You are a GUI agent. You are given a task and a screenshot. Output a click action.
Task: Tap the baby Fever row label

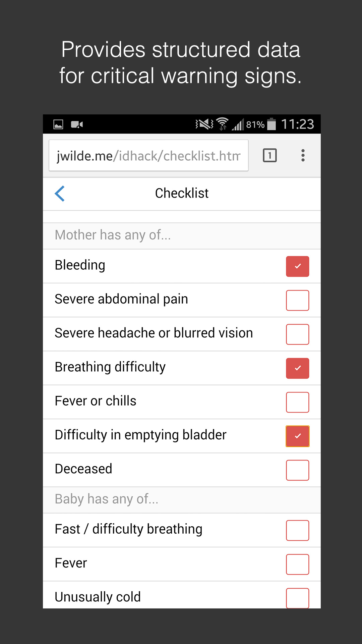(x=71, y=563)
